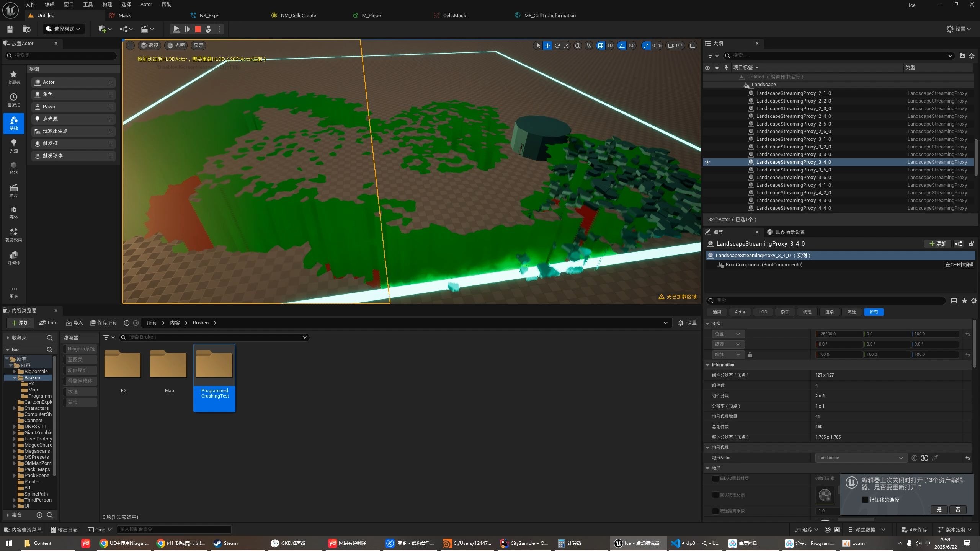Switch to the M_Piece tab

click(x=371, y=16)
